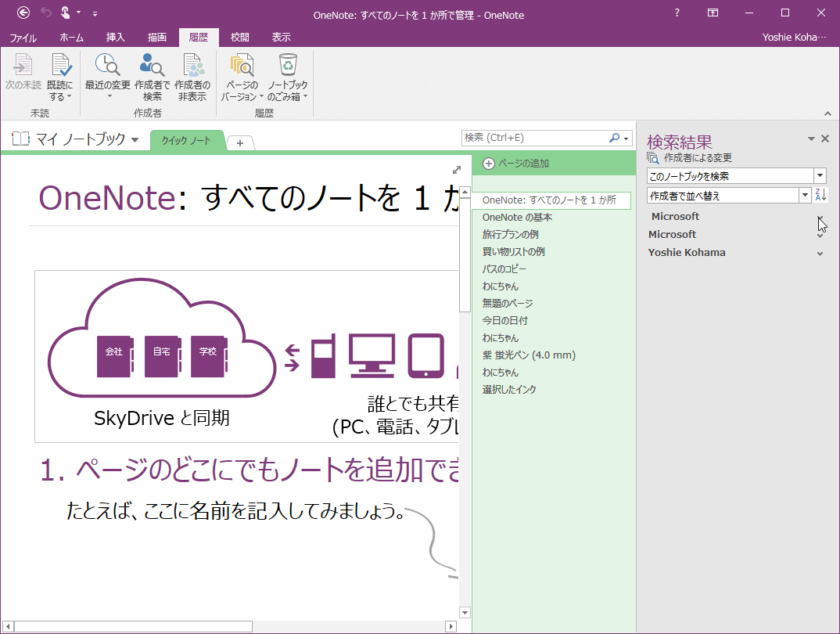Viewport: 840px width, 634px height.
Task: Click the Back arrow in the title bar
Action: (23, 13)
